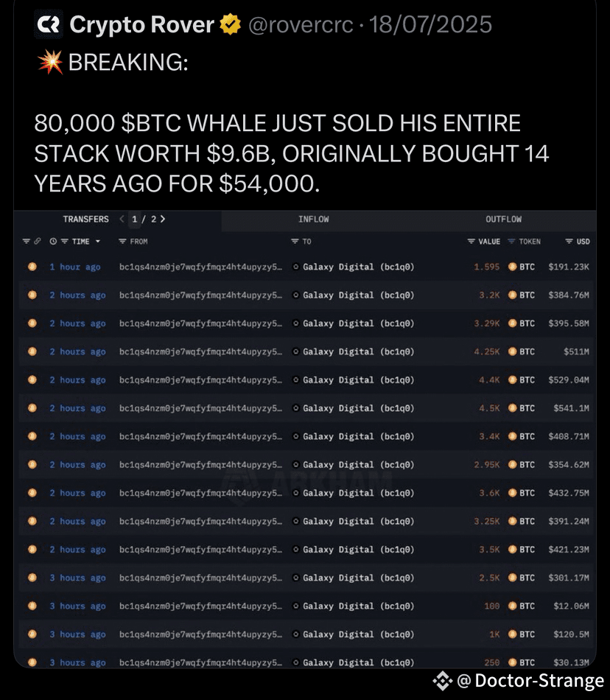This screenshot has height=700, width=610.
Task: Switch to the OUTFLOW tab
Action: (503, 219)
